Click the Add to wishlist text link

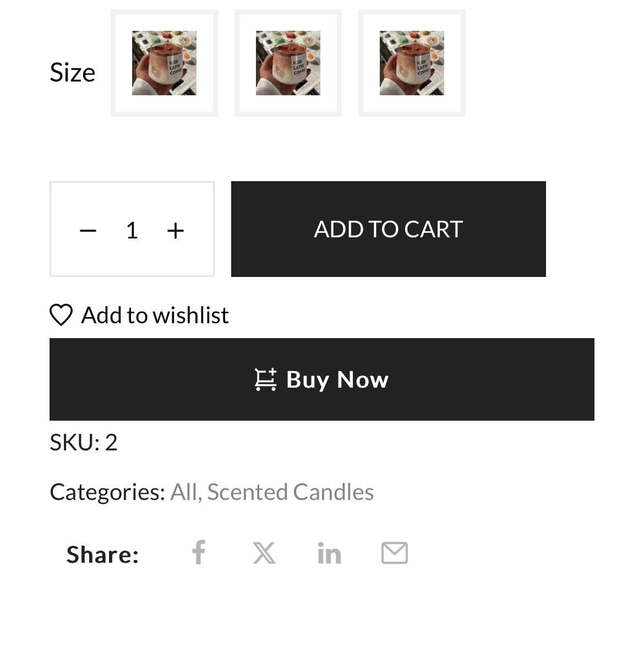click(x=155, y=315)
